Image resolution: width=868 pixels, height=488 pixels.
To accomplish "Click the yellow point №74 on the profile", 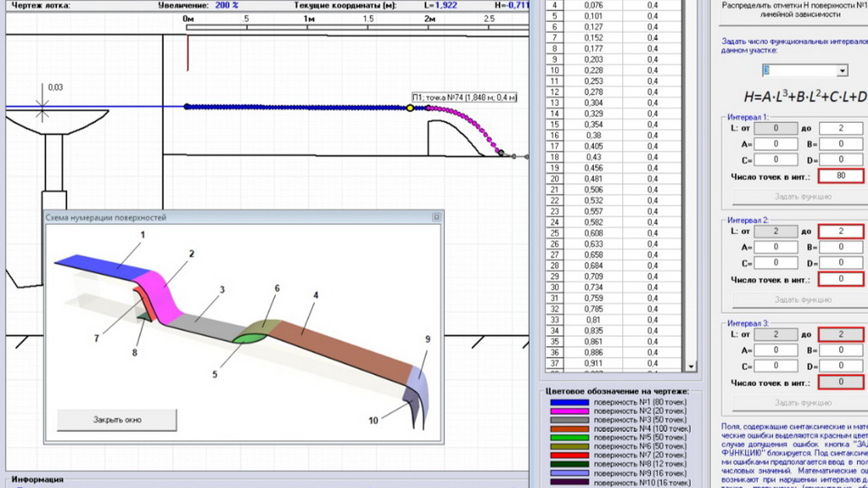I will [410, 108].
